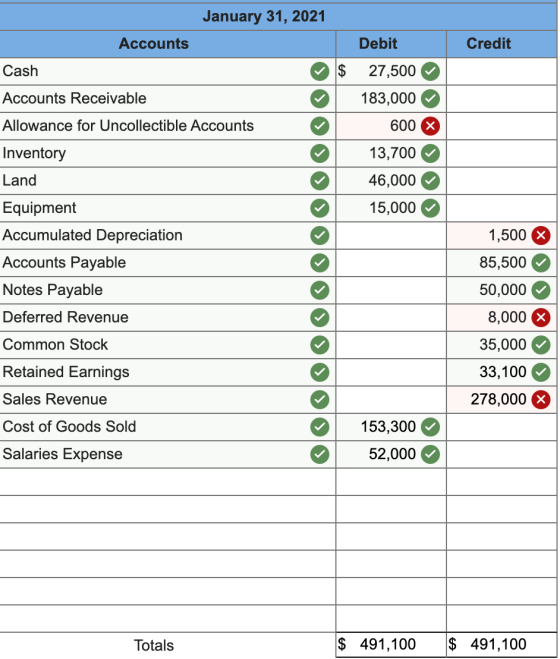Click the green check next to 13,700 debit
560x659 pixels.
click(x=430, y=153)
